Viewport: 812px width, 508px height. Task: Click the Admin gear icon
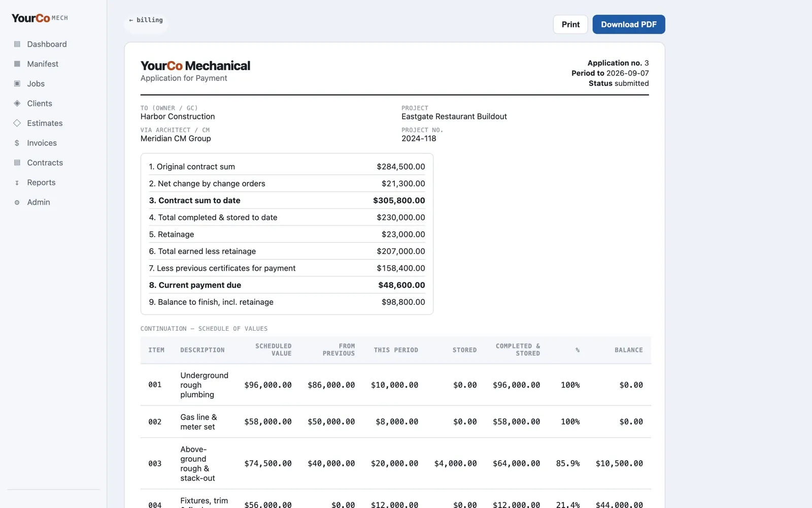pyautogui.click(x=17, y=203)
